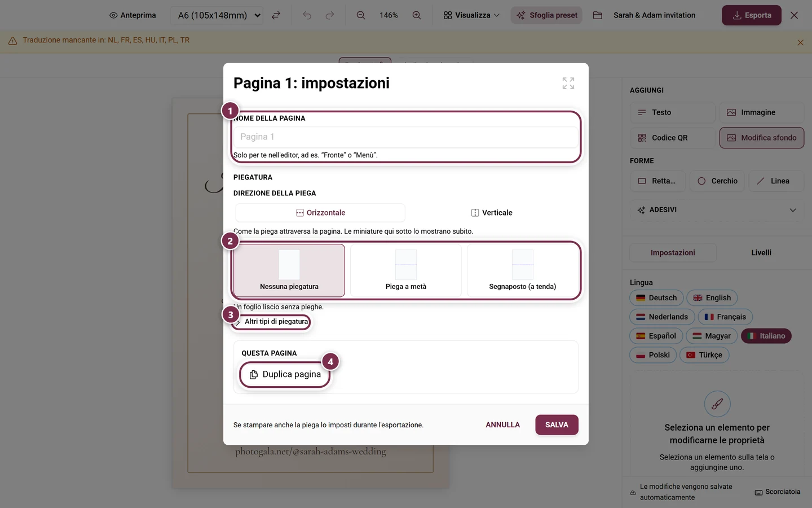Expand the ADESIVI section
The width and height of the screenshot is (812, 508).
click(717, 210)
